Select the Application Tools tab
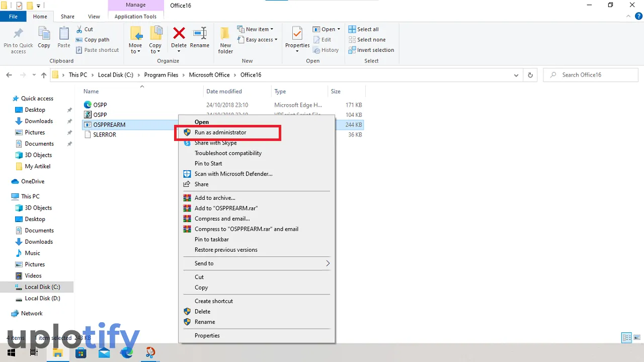The height and width of the screenshot is (362, 644). 135,17
